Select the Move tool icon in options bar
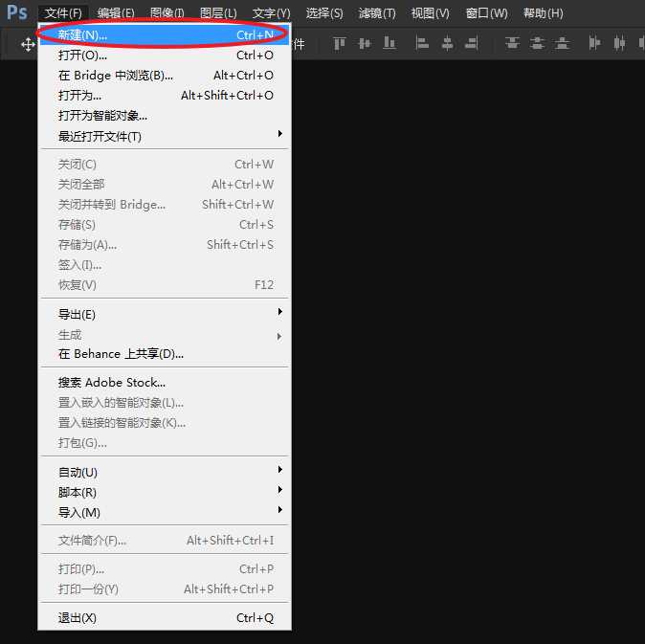645x644 pixels. tap(28, 44)
